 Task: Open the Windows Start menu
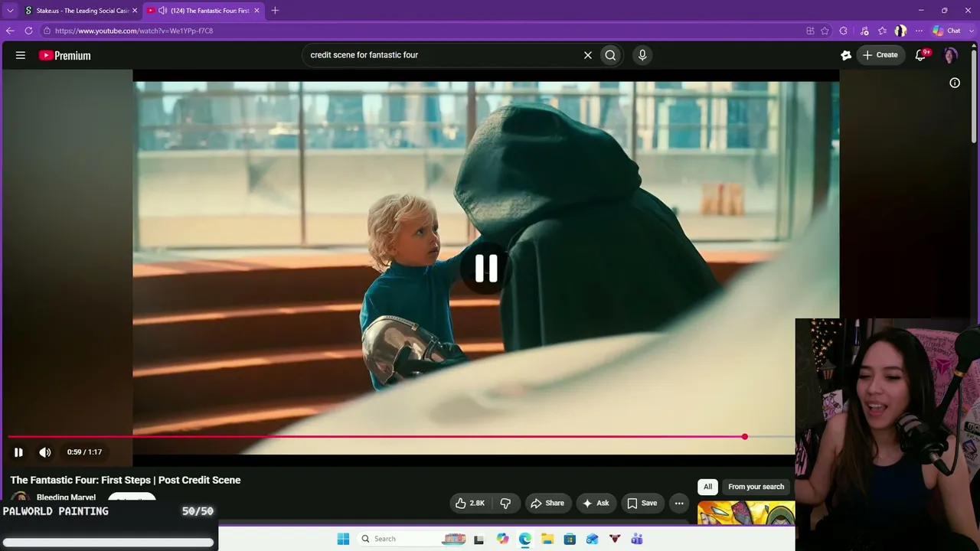pyautogui.click(x=343, y=539)
